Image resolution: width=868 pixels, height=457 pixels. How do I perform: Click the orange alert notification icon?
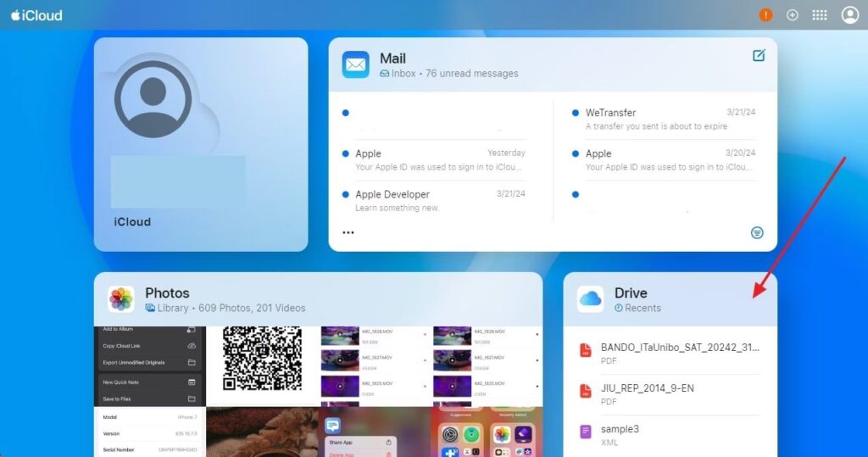click(766, 15)
